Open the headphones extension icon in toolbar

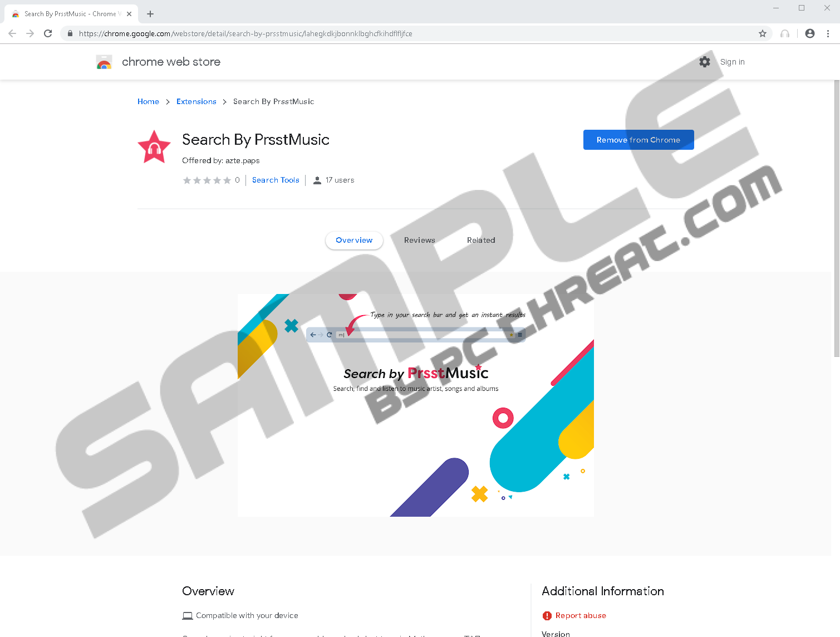click(x=785, y=33)
